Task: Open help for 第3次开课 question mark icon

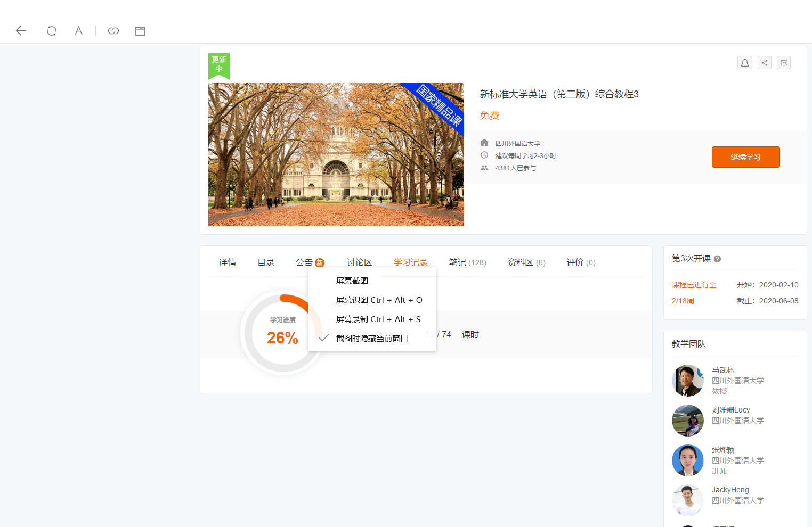Action: [x=718, y=259]
